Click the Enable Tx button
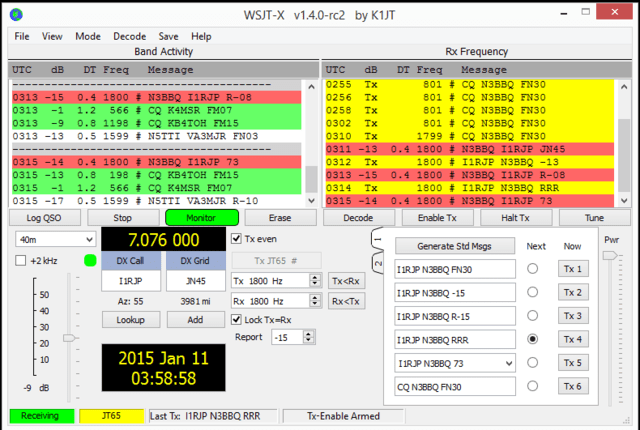Image resolution: width=640 pixels, height=430 pixels. click(x=437, y=218)
